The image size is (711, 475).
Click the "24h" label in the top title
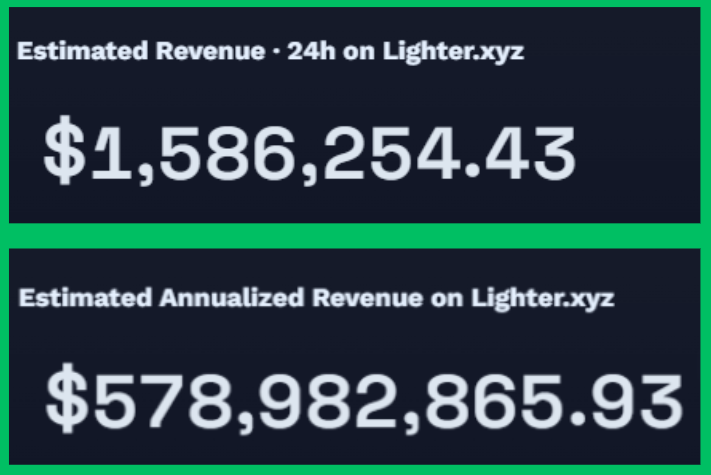[307, 52]
